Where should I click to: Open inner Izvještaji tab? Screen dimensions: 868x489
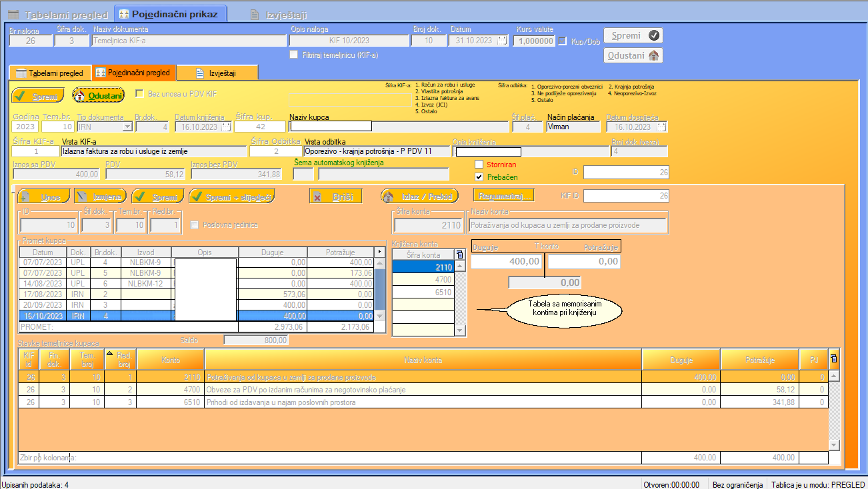coord(218,73)
